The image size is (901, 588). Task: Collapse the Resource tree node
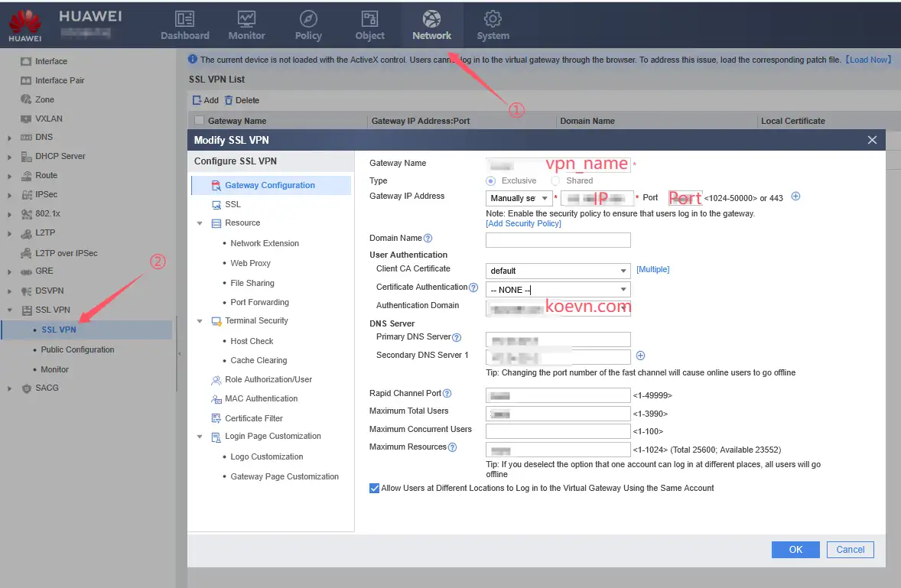[200, 223]
